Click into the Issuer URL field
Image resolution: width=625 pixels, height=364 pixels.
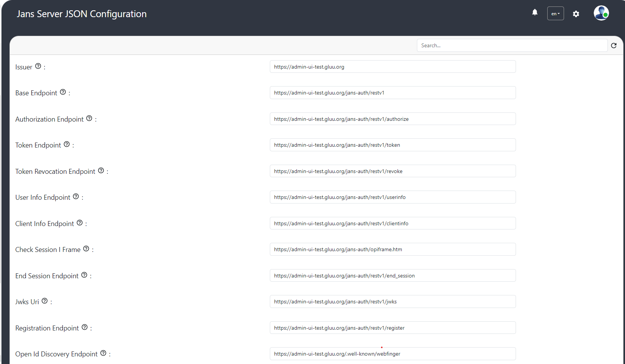(393, 67)
